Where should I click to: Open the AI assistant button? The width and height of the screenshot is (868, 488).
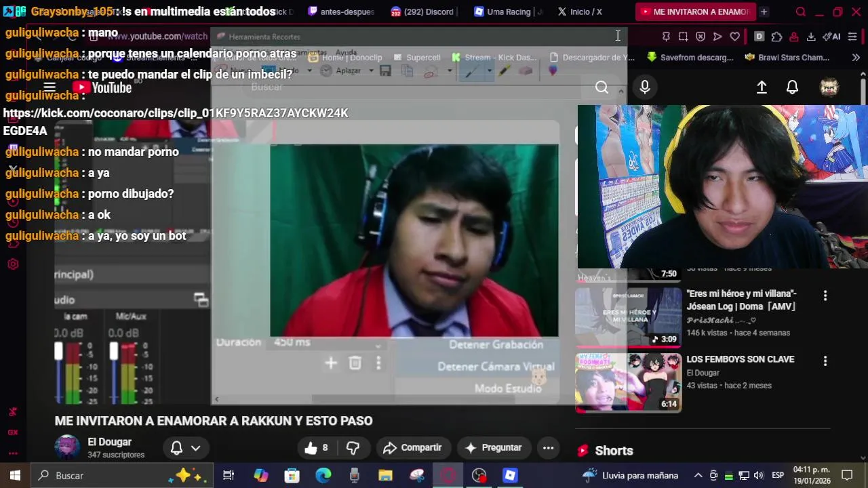(x=832, y=37)
